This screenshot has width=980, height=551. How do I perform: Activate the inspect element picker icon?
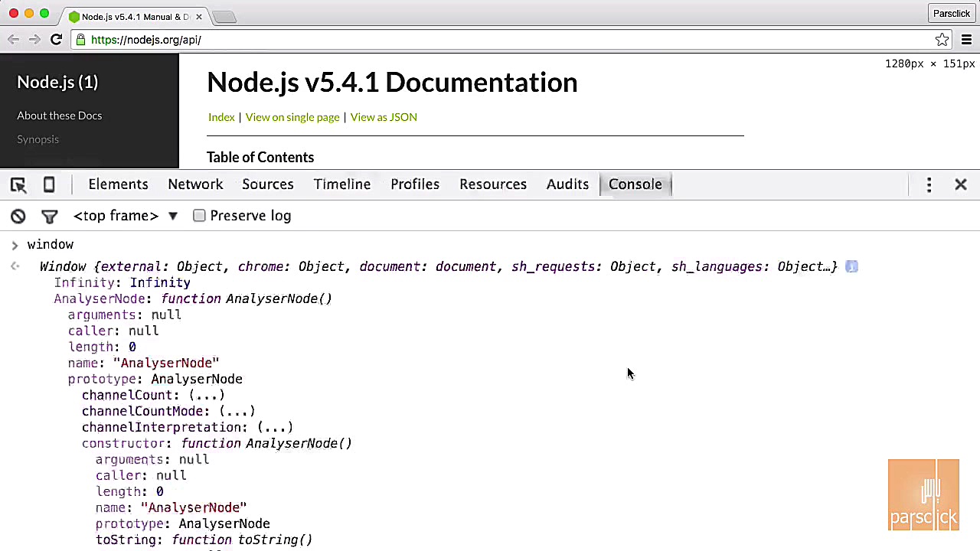click(x=18, y=184)
